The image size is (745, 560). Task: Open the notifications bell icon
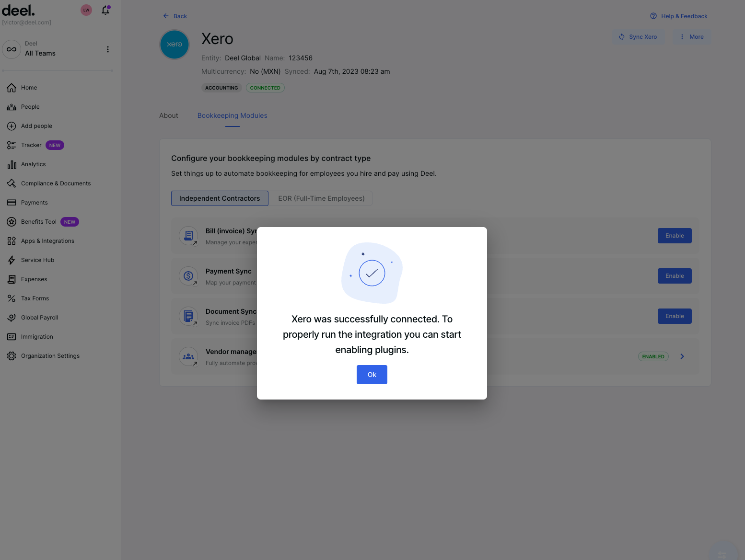pos(106,10)
